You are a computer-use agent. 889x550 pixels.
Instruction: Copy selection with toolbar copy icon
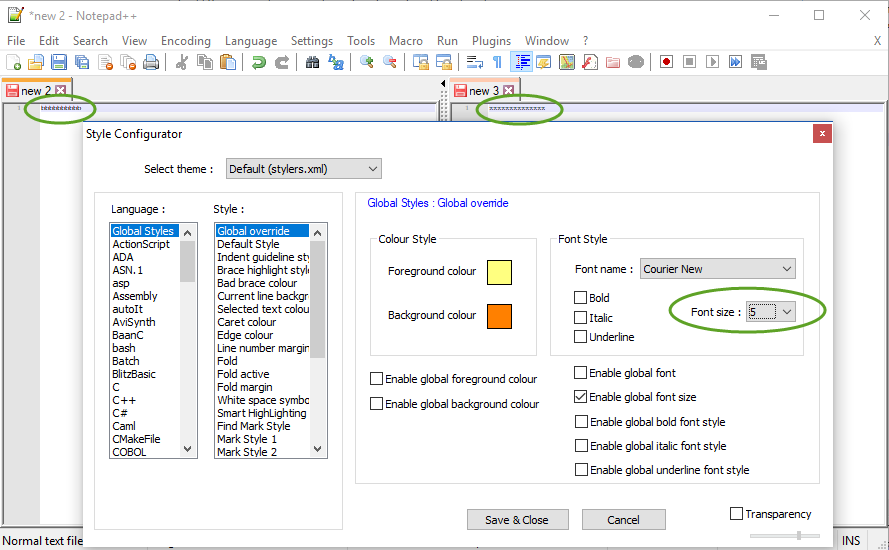pyautogui.click(x=205, y=62)
